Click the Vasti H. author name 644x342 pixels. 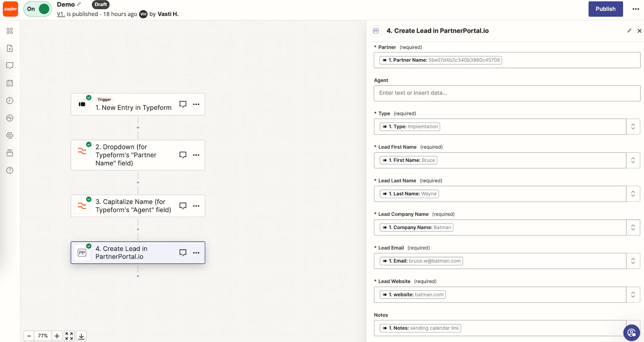tap(168, 14)
